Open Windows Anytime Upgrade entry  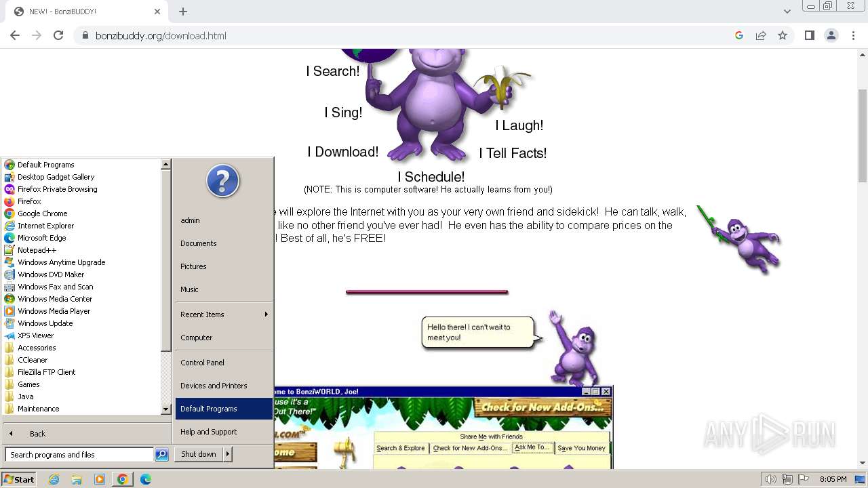[x=61, y=262]
